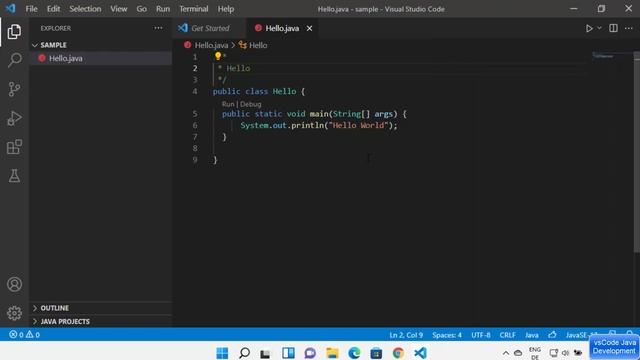Screen dimensions: 640x360
Task: Close the Hello.java tab
Action: [x=309, y=28]
